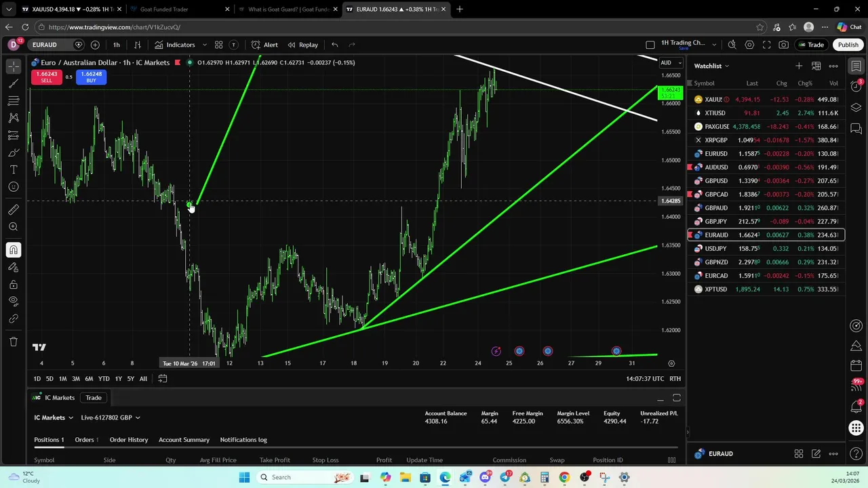Open the notifications bell in sidebar
868x488 pixels.
point(856,407)
